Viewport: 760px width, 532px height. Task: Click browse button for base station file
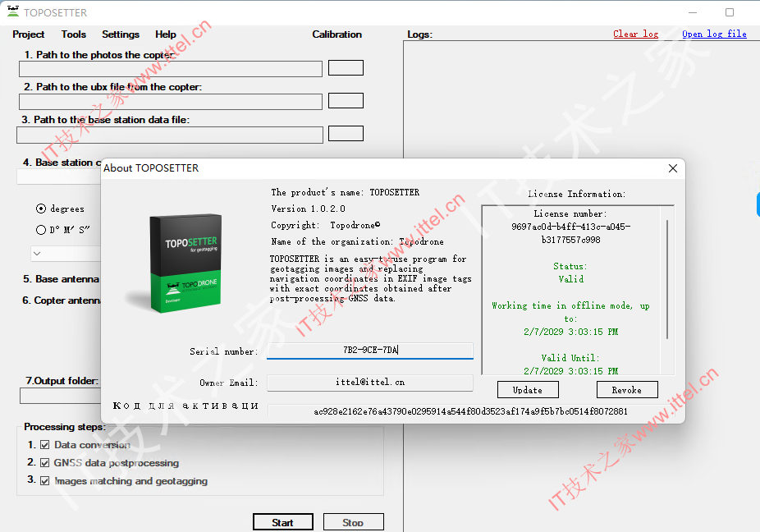pyautogui.click(x=346, y=133)
